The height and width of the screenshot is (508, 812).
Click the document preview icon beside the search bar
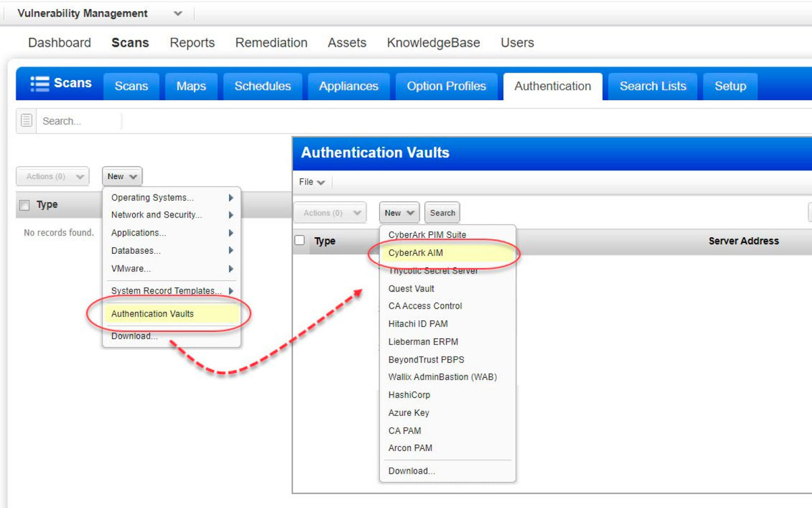[x=25, y=120]
